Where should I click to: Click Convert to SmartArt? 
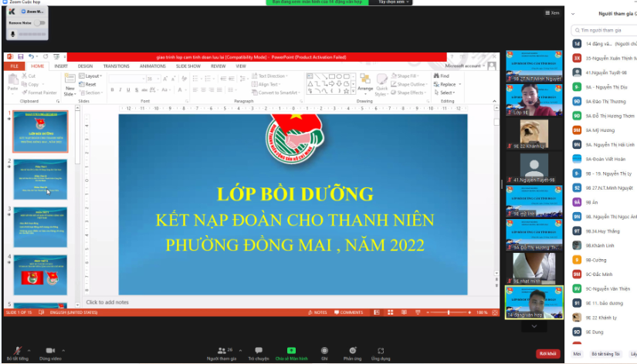click(x=276, y=93)
